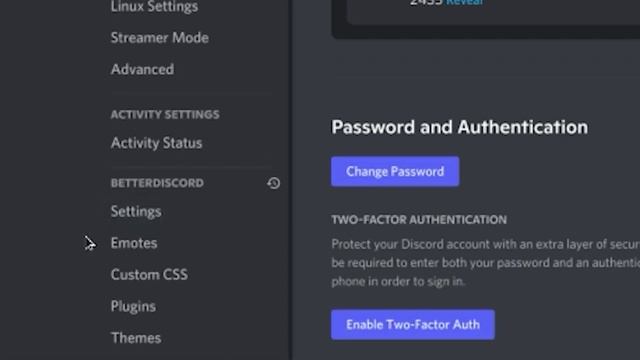Click the blue Reveal link

464,2
